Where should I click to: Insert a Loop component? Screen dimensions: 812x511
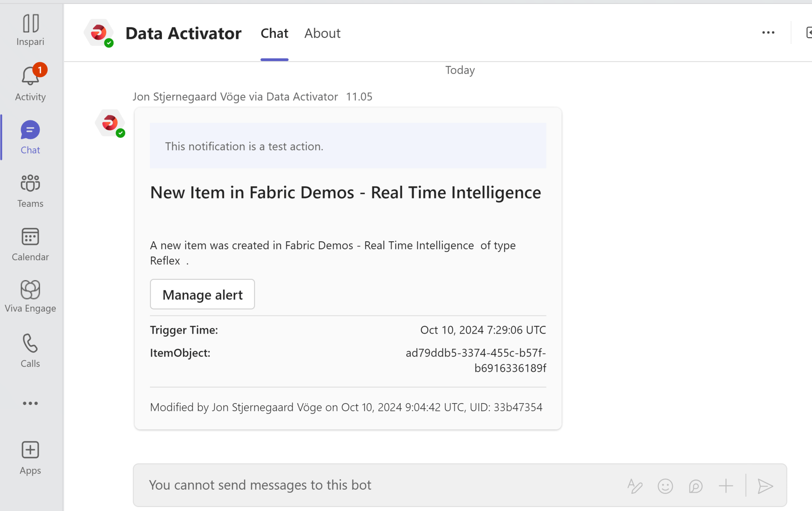pyautogui.click(x=695, y=485)
